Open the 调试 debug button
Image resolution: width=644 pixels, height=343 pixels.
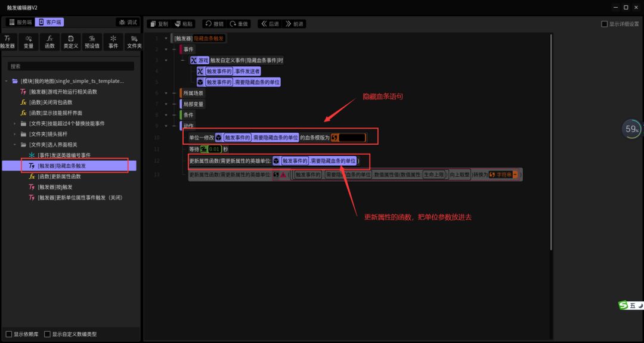128,22
